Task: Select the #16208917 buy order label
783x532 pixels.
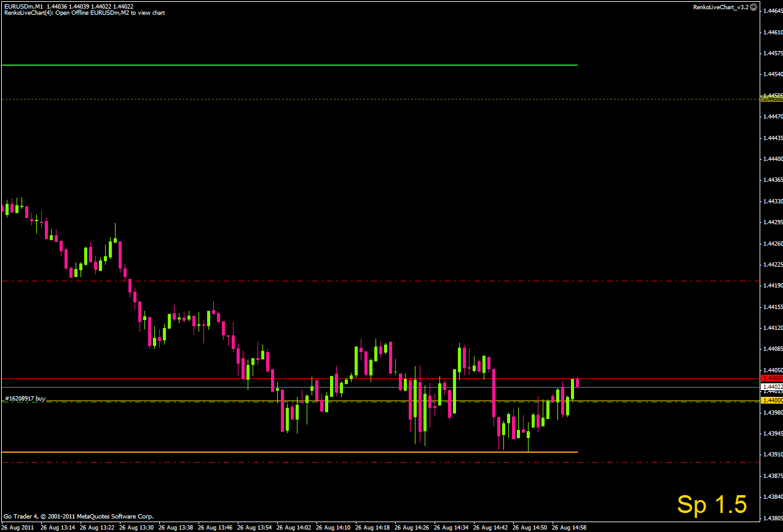Action: click(25, 398)
